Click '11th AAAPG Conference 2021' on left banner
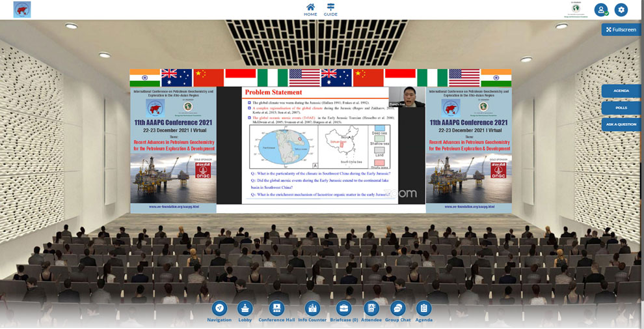Image resolution: width=644 pixels, height=329 pixels. (173, 123)
